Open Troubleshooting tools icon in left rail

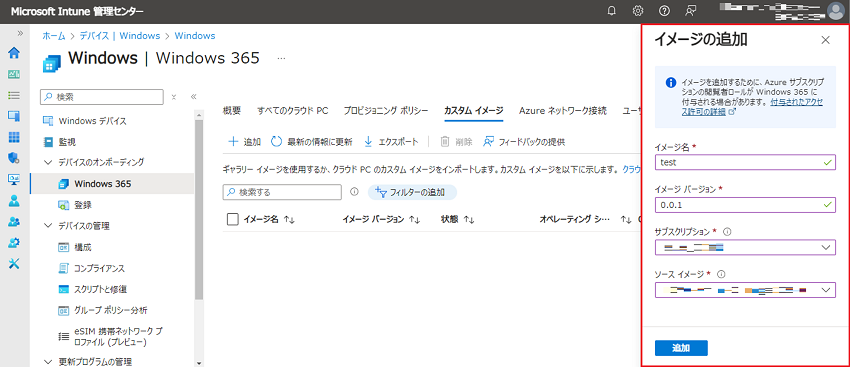point(14,263)
